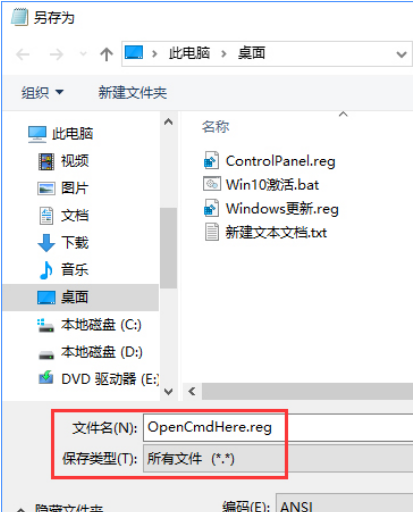
Task: Click the forward navigation arrow
Action: pos(56,54)
